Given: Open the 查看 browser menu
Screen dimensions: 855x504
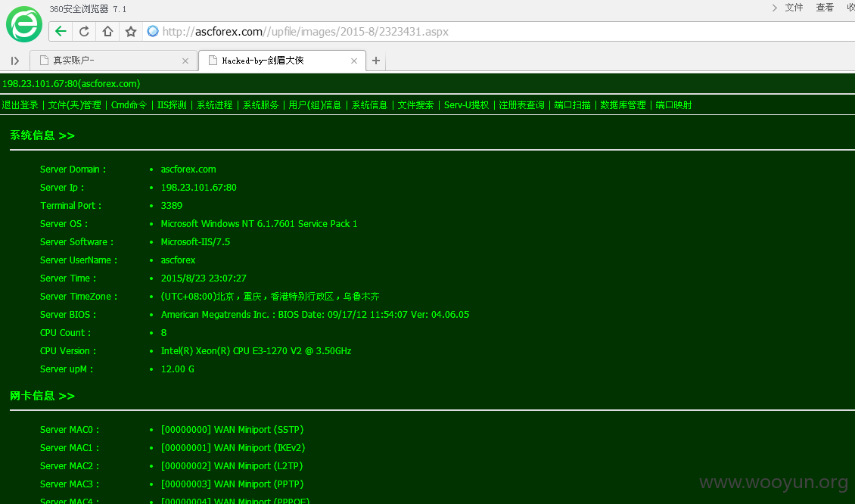Looking at the screenshot, I should point(825,8).
